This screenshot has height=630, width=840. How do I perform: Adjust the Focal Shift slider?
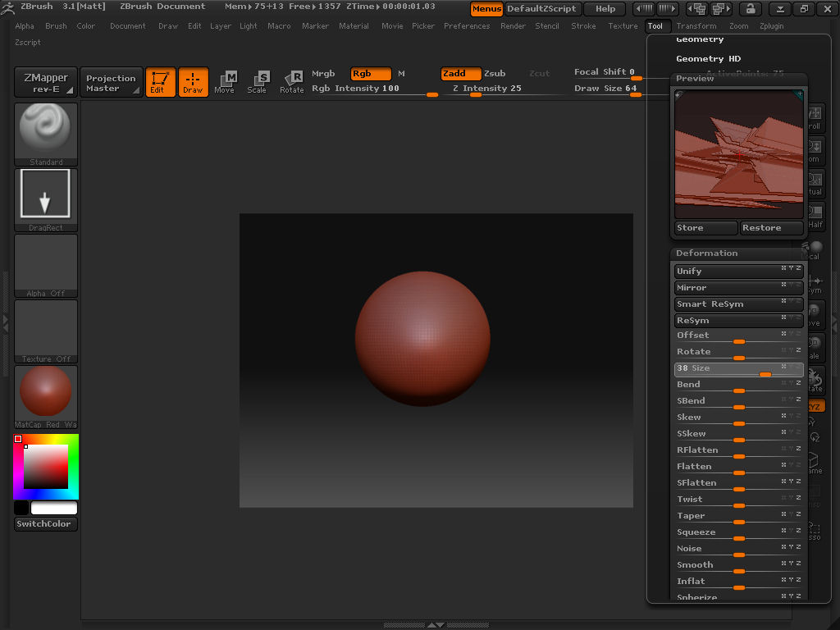tap(608, 73)
